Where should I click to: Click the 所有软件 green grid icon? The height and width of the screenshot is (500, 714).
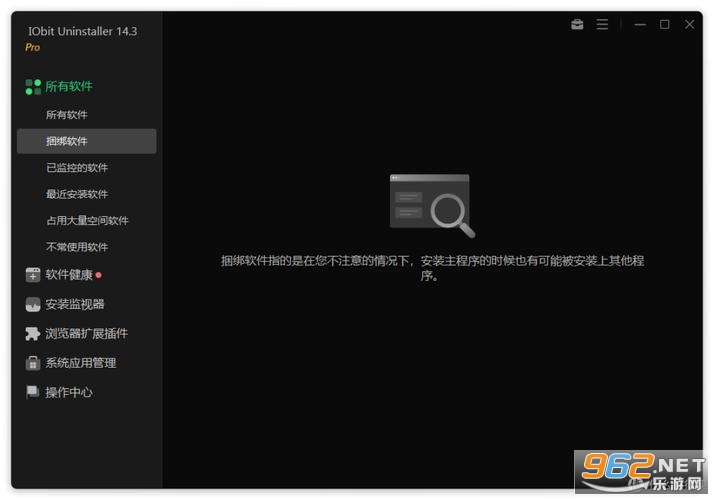coord(33,87)
